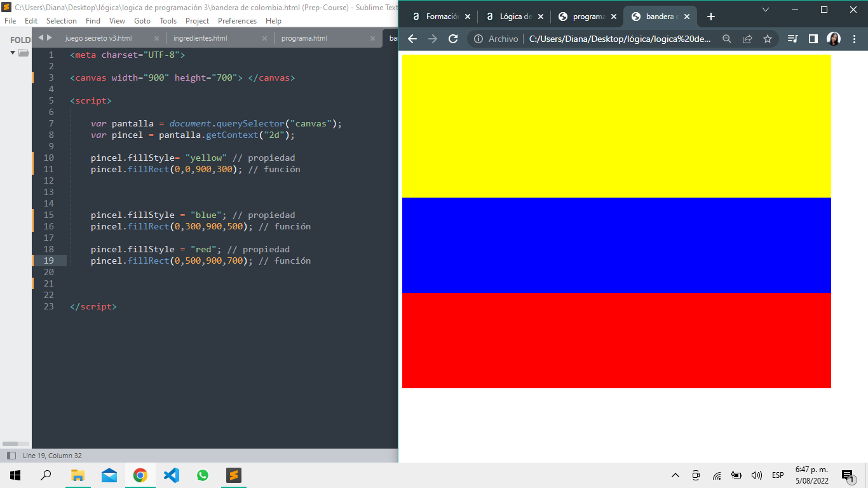Viewport: 868px width, 488px height.
Task: Close juego secreto v3.html tab in Sublime
Action: pyautogui.click(x=156, y=38)
